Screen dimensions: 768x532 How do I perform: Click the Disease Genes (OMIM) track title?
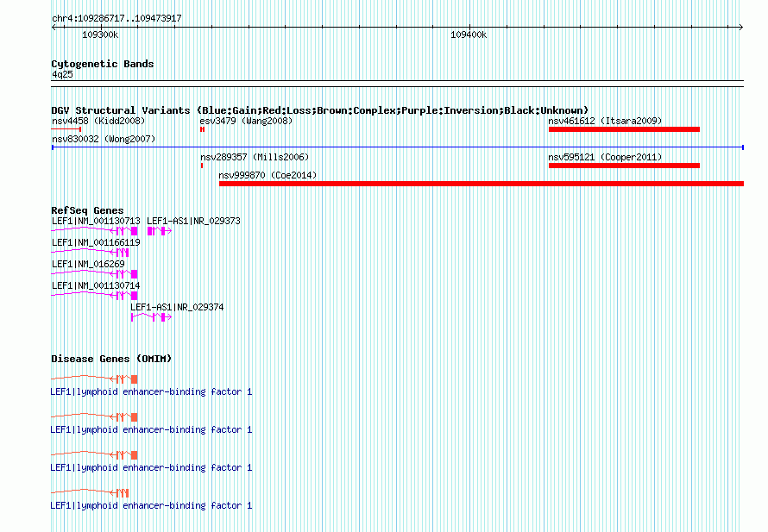coord(111,359)
